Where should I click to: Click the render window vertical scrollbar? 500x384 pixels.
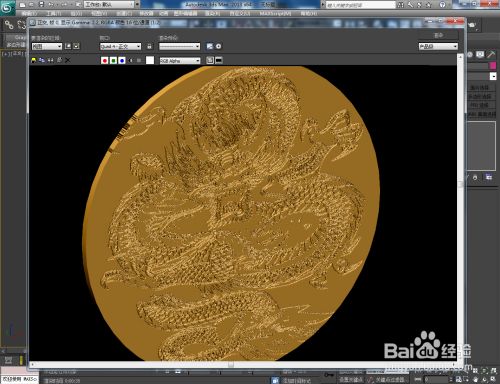(460, 207)
